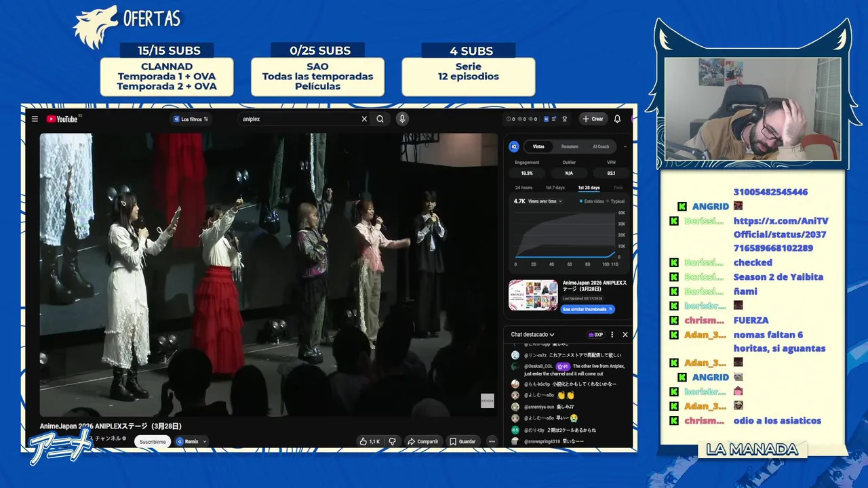The height and width of the screenshot is (488, 868).
Task: Save video with the Guardar button
Action: 462,441
